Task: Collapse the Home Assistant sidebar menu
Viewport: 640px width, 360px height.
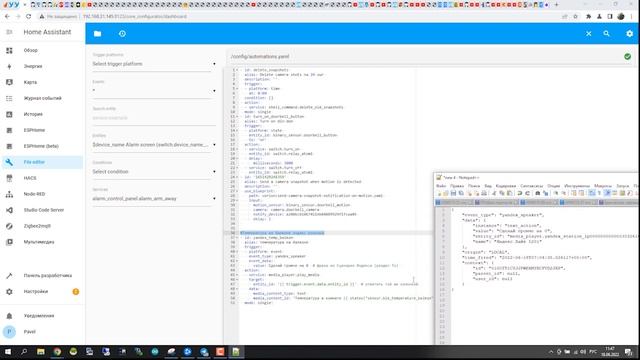Action: pyautogui.click(x=9, y=32)
